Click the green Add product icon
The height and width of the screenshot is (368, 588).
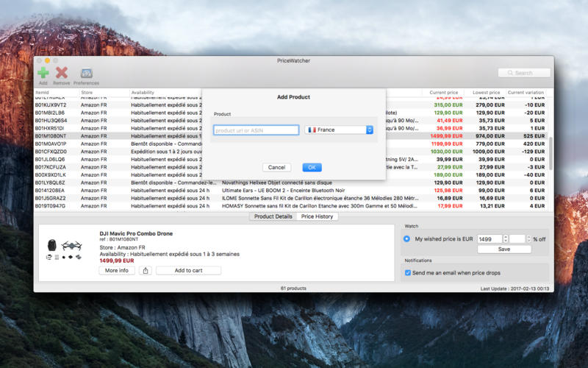pos(43,73)
